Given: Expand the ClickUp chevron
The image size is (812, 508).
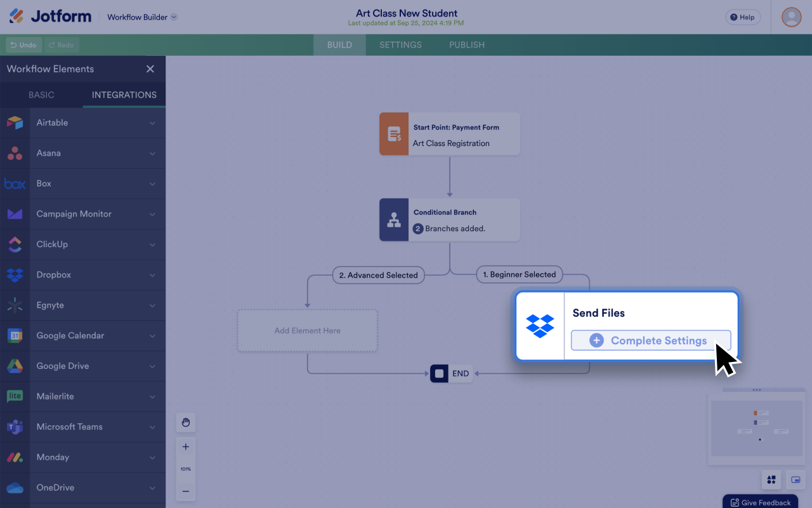Looking at the screenshot, I should 152,245.
